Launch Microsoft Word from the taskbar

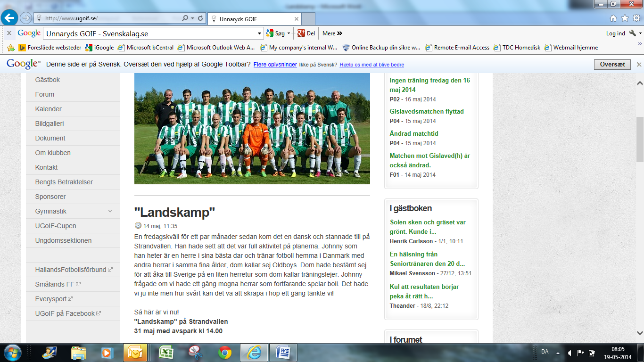pos(284,352)
